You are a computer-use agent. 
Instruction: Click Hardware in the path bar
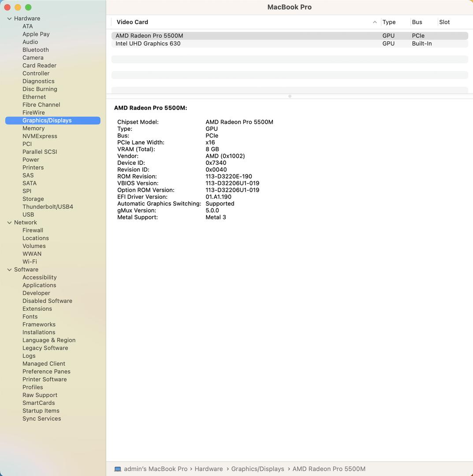tap(209, 469)
